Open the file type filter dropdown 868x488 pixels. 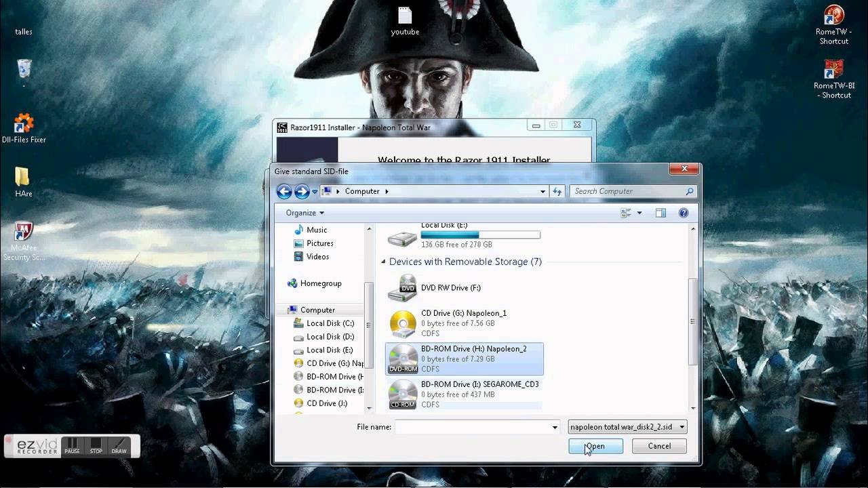coord(628,427)
